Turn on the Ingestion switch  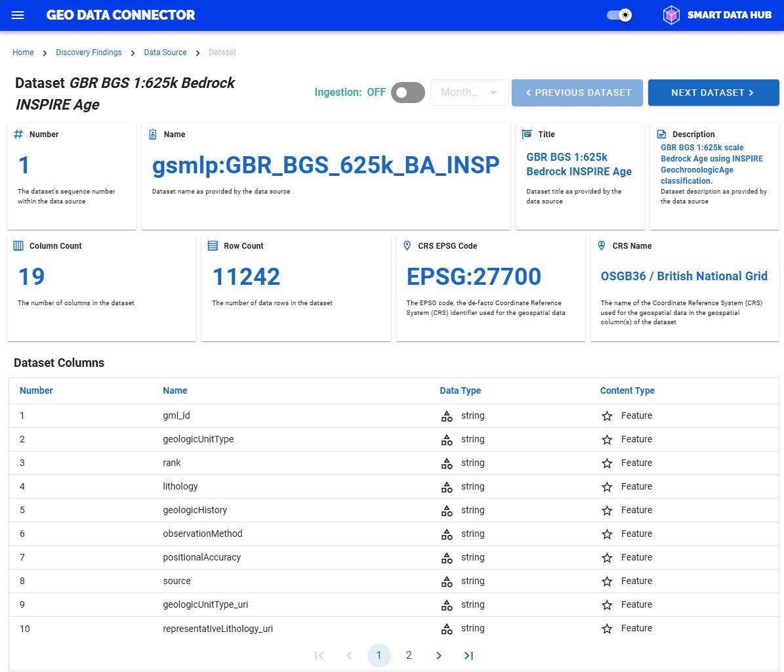(x=407, y=93)
